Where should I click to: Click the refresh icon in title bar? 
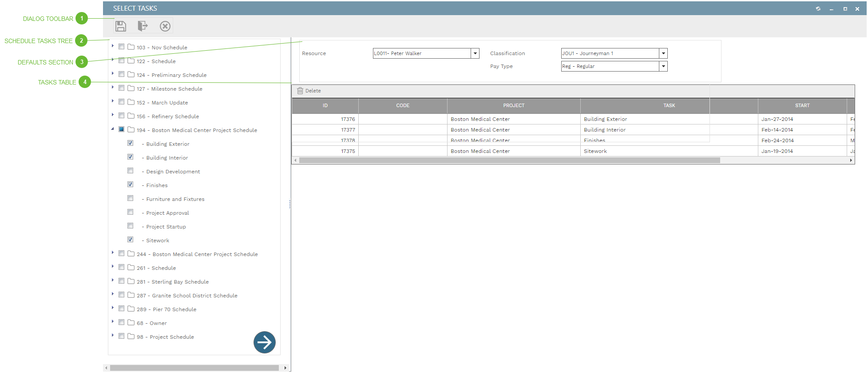(818, 8)
